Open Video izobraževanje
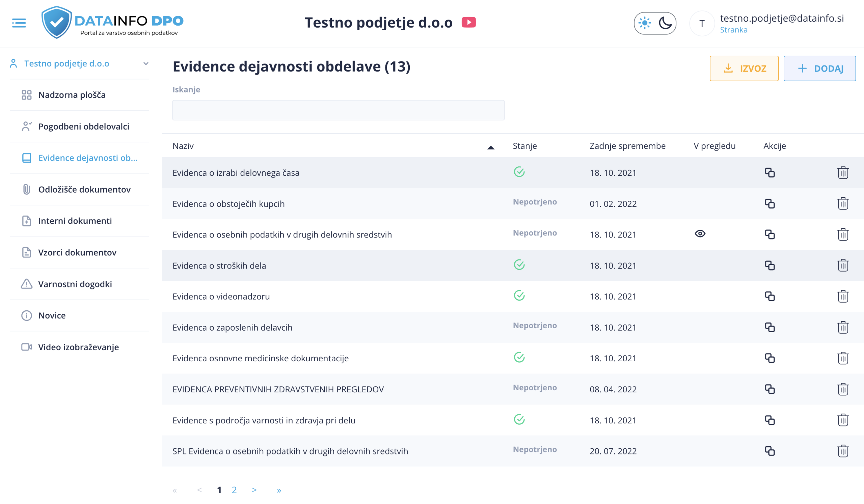Screen dimensions: 864x504 (79, 347)
